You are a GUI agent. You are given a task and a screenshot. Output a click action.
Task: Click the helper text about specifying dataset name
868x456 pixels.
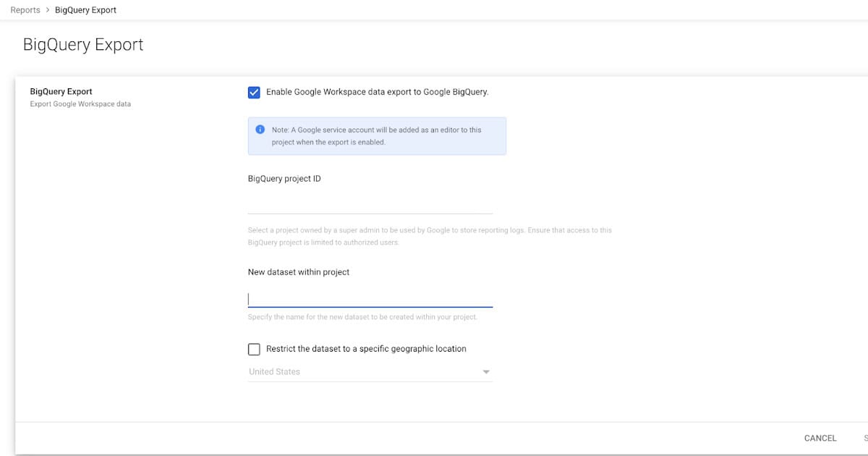coord(362,318)
